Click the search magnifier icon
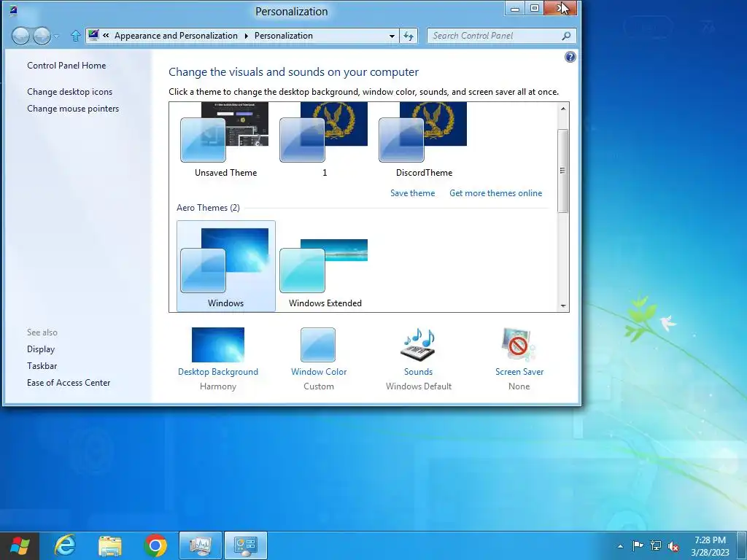This screenshot has width=747, height=560. point(566,36)
